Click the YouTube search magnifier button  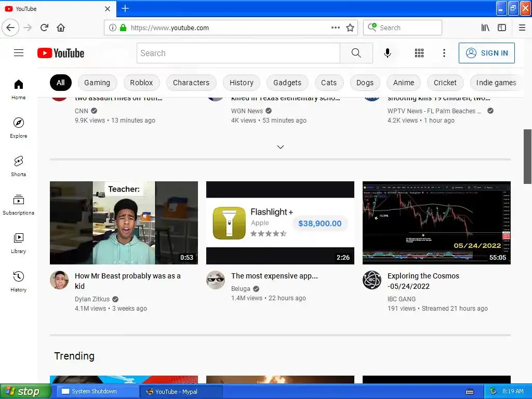pos(356,53)
